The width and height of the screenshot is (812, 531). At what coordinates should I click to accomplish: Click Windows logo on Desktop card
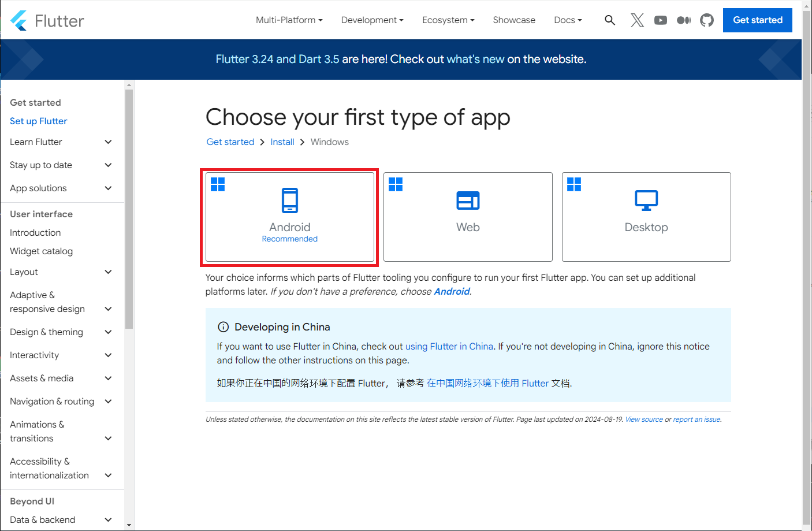click(x=574, y=184)
